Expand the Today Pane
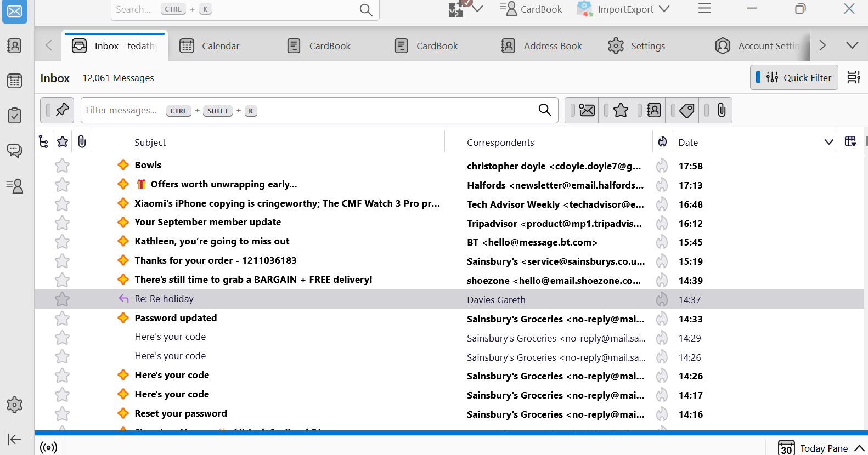Viewport: 868px width, 455px height. click(859, 448)
